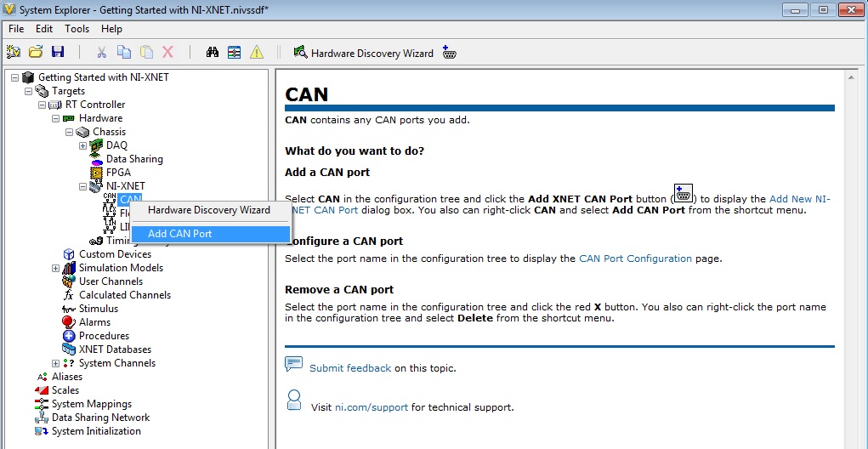Select the CAN node in the tree
Image resolution: width=868 pixels, height=449 pixels.
coord(131,199)
